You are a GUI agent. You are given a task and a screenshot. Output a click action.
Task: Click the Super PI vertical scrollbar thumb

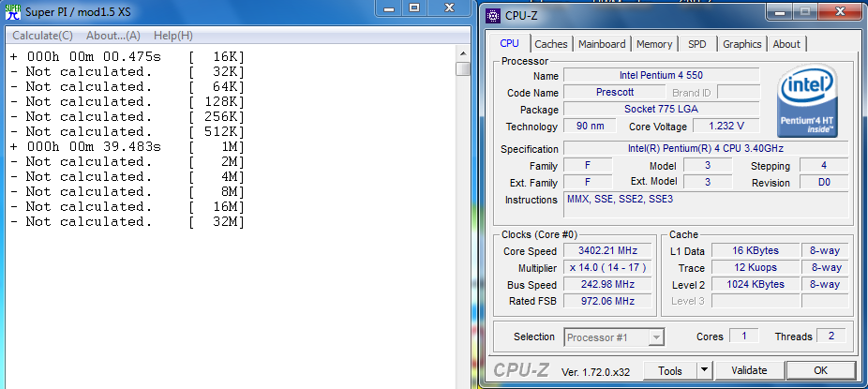tap(463, 69)
